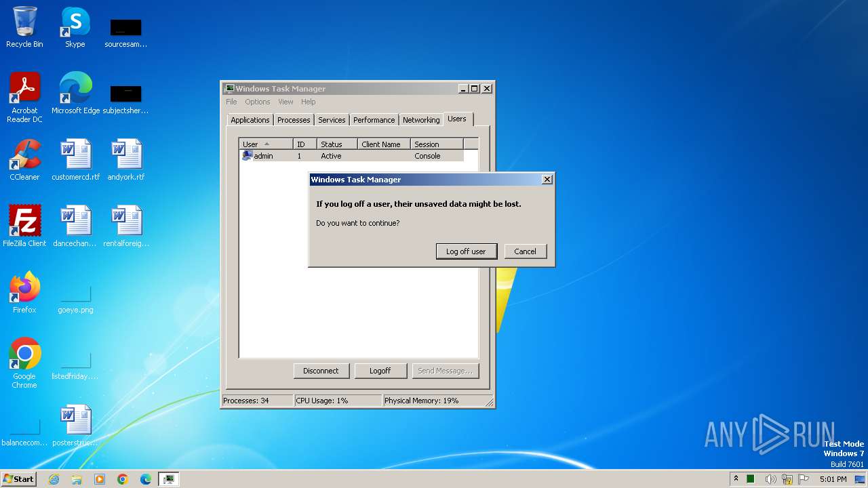Screen dimensions: 868x488
Task: Open the View menu
Action: [x=285, y=102]
